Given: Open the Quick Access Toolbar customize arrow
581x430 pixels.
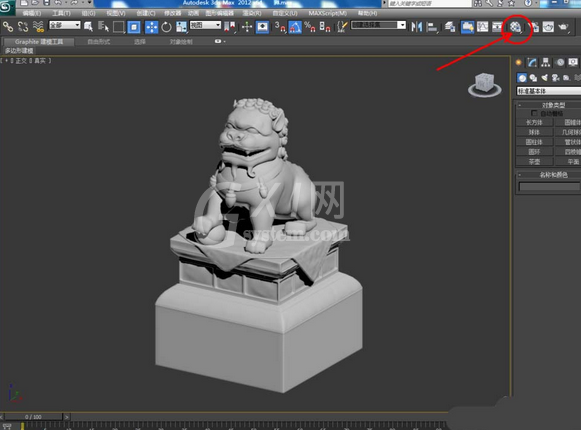Looking at the screenshot, I should [x=90, y=3].
